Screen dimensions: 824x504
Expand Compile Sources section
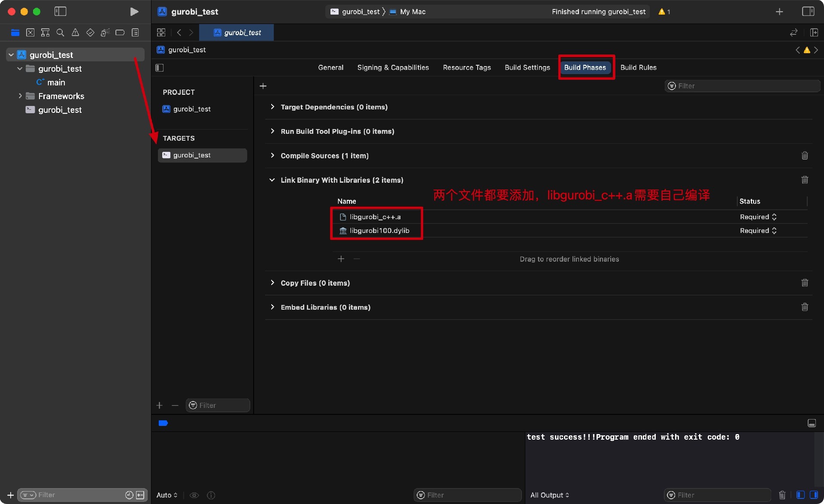[x=272, y=156]
